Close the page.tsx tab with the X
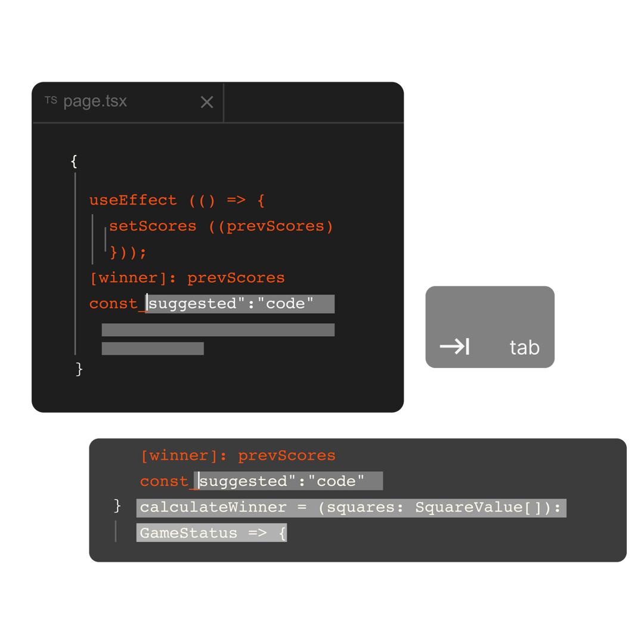Viewport: 644px width, 644px height. pos(207,103)
